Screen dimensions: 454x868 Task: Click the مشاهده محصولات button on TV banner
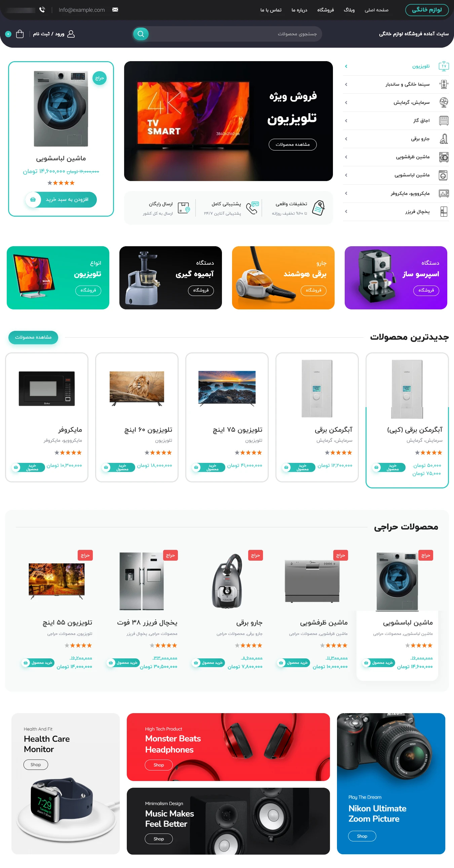tap(293, 144)
